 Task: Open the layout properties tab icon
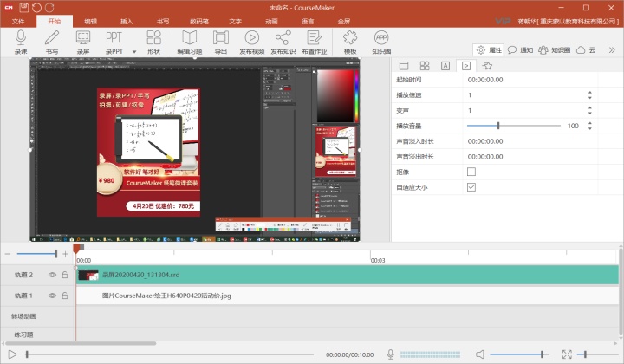404,66
